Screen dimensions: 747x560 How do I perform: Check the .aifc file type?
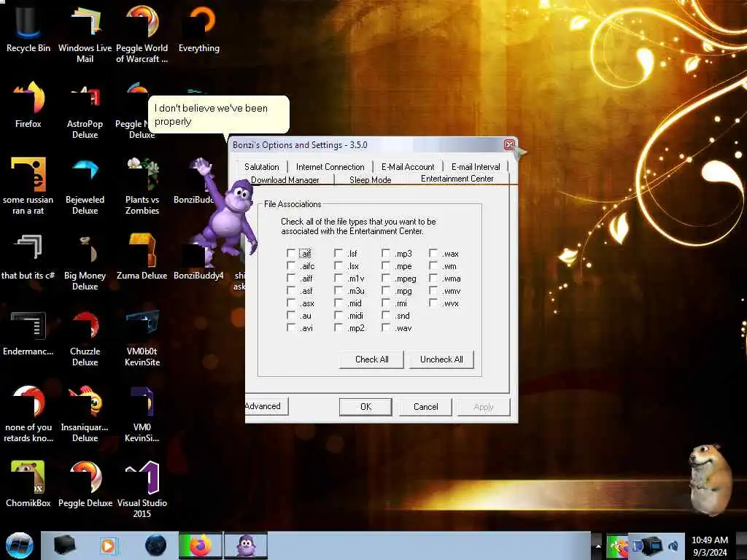click(291, 265)
